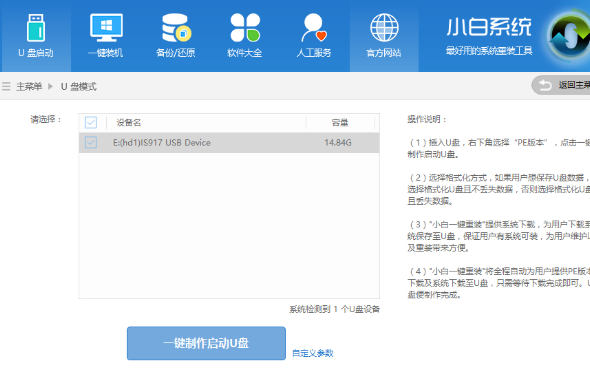Open the 备份/还原 section
The height and width of the screenshot is (374, 590).
175,36
